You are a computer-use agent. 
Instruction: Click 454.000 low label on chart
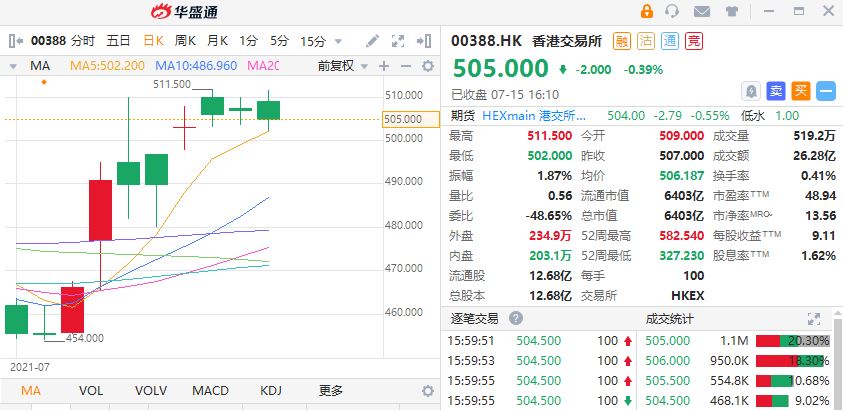pyautogui.click(x=84, y=339)
